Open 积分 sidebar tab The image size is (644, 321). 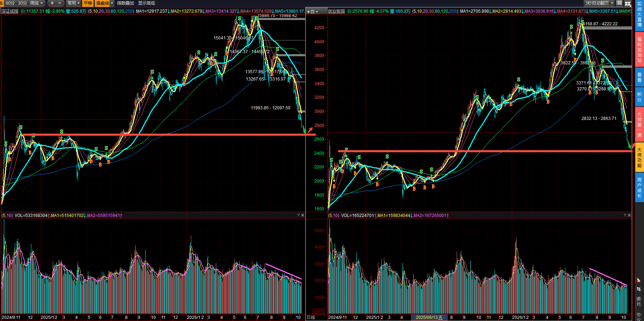[x=639, y=97]
